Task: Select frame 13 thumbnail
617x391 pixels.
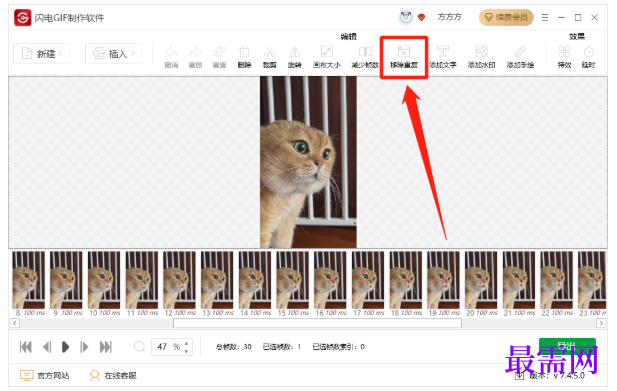Action: (217, 280)
